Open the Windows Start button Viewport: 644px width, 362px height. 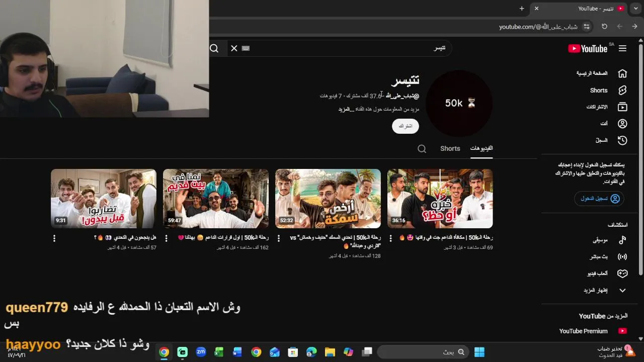pos(479,352)
